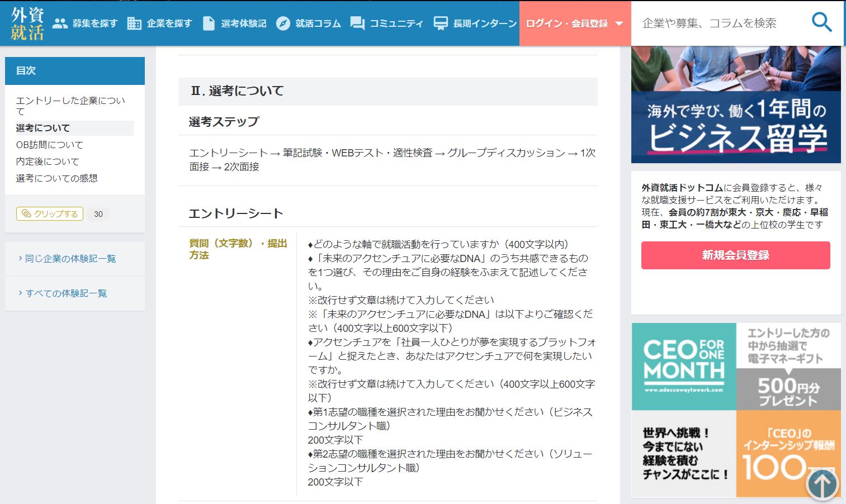Open the ビジネス留学 banner ad
Screen dimensions: 846x504
coord(736,104)
